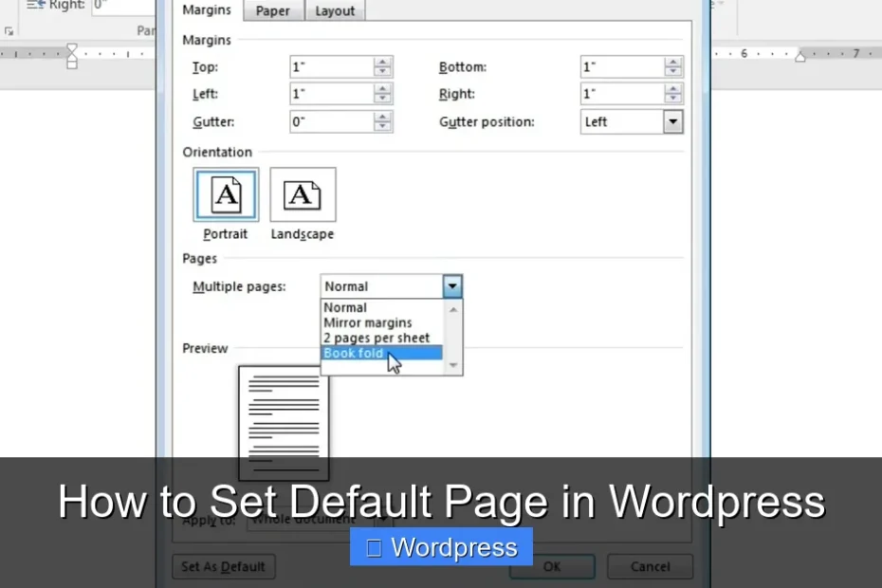
Task: Open the Gutter position dropdown
Action: [x=672, y=121]
